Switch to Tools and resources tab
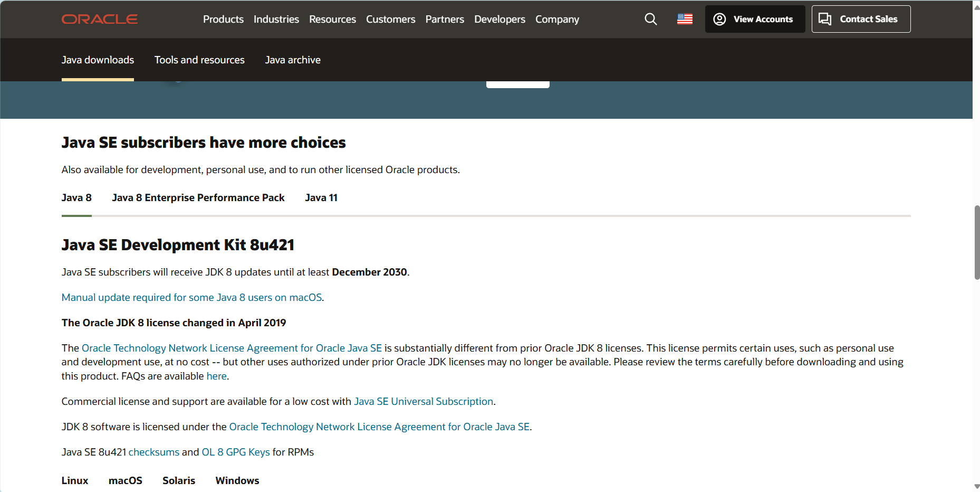The image size is (980, 492). coord(199,60)
